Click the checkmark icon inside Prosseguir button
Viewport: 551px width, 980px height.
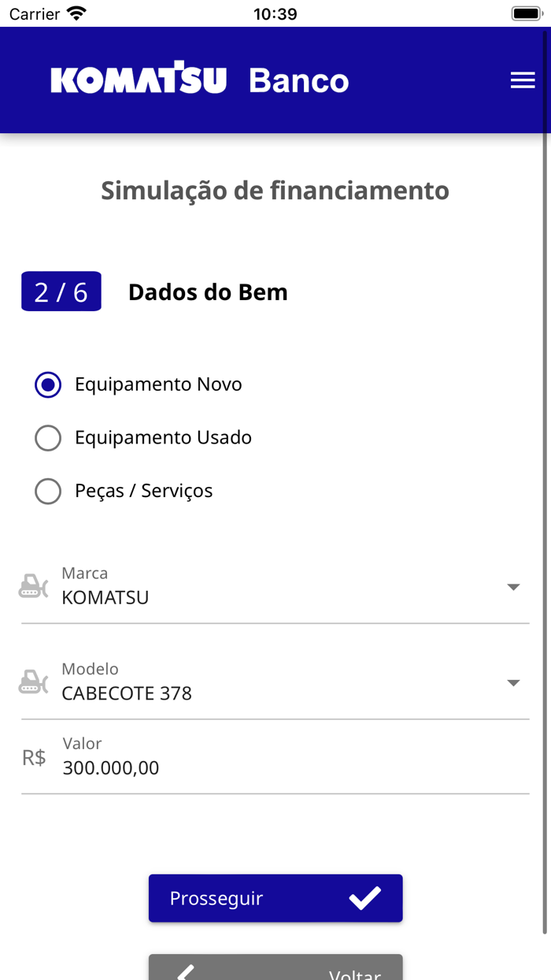367,897
